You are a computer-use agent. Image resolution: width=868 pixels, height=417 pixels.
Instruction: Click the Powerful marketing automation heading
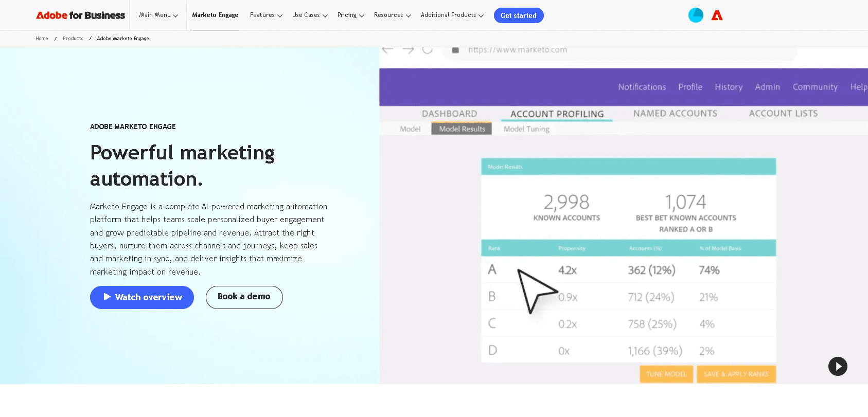[182, 166]
